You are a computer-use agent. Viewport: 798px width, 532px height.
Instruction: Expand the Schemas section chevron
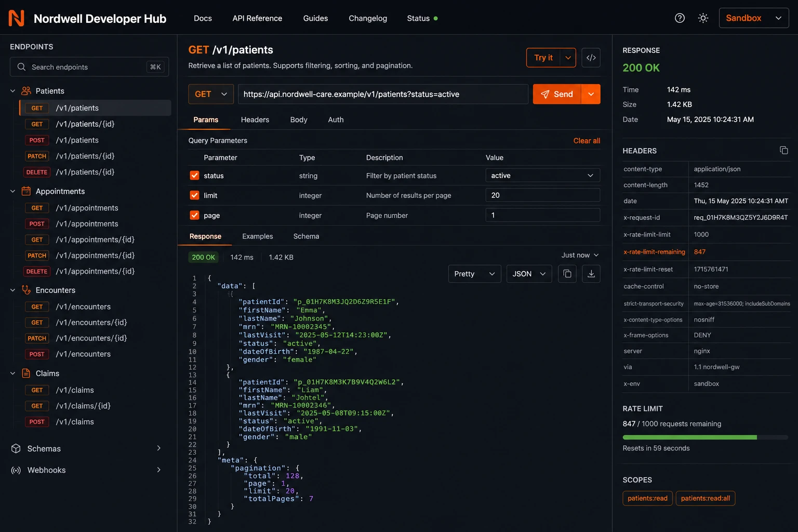[159, 448]
